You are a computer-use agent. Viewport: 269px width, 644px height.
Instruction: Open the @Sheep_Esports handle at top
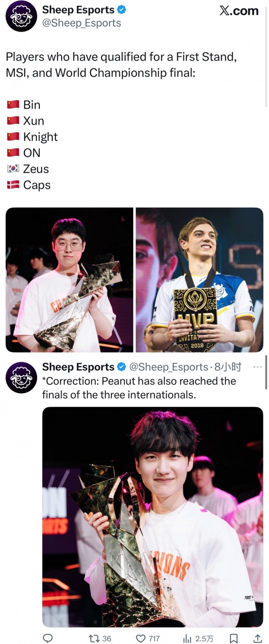[81, 23]
